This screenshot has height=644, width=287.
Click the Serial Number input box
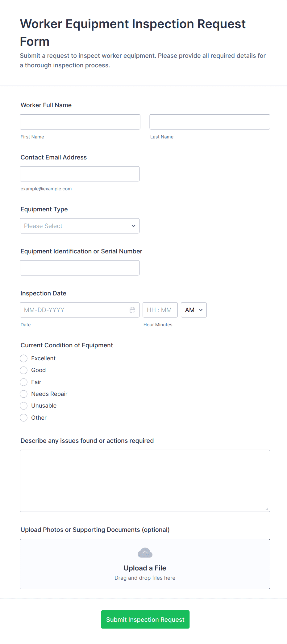[x=80, y=268]
